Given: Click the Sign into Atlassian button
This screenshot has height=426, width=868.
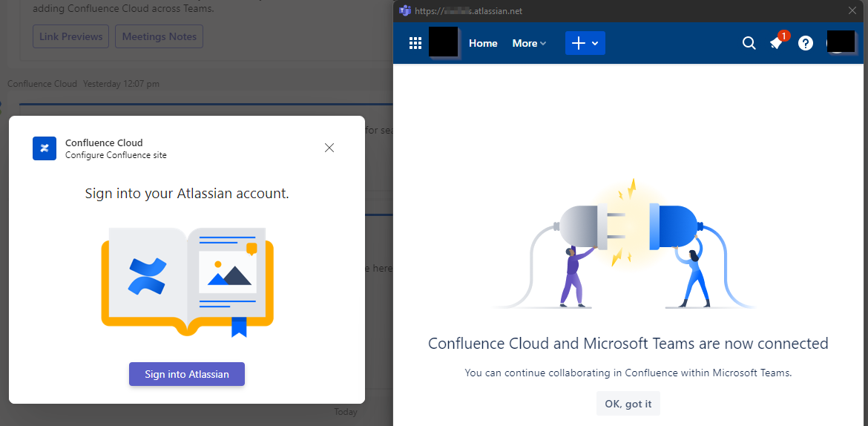Looking at the screenshot, I should click(x=187, y=374).
